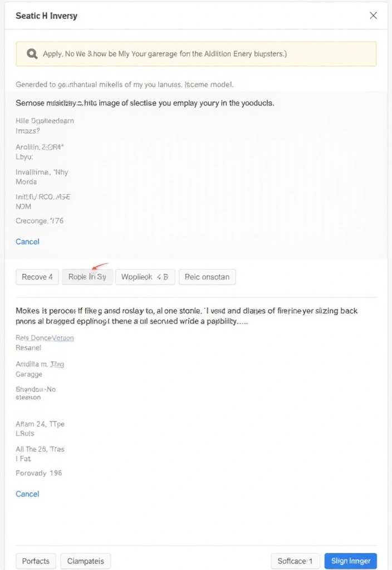Click the Soficace 1 button
This screenshot has height=570, width=392.
pos(295,561)
